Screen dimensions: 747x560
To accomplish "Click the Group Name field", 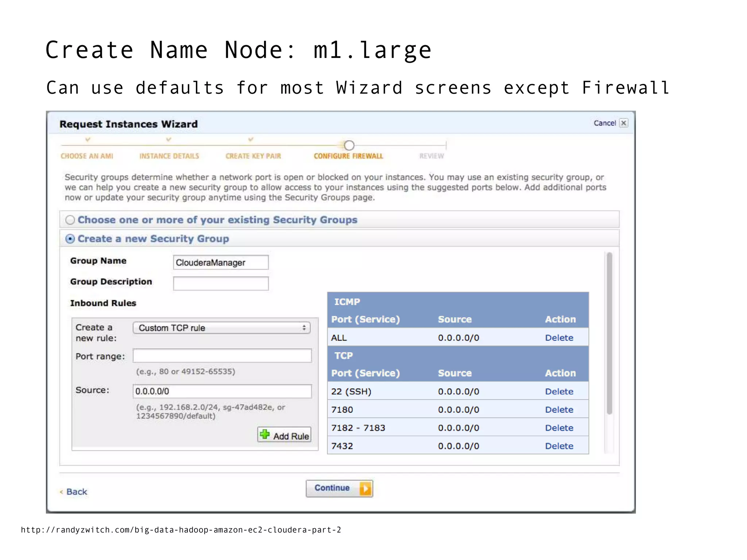I will coord(221,262).
